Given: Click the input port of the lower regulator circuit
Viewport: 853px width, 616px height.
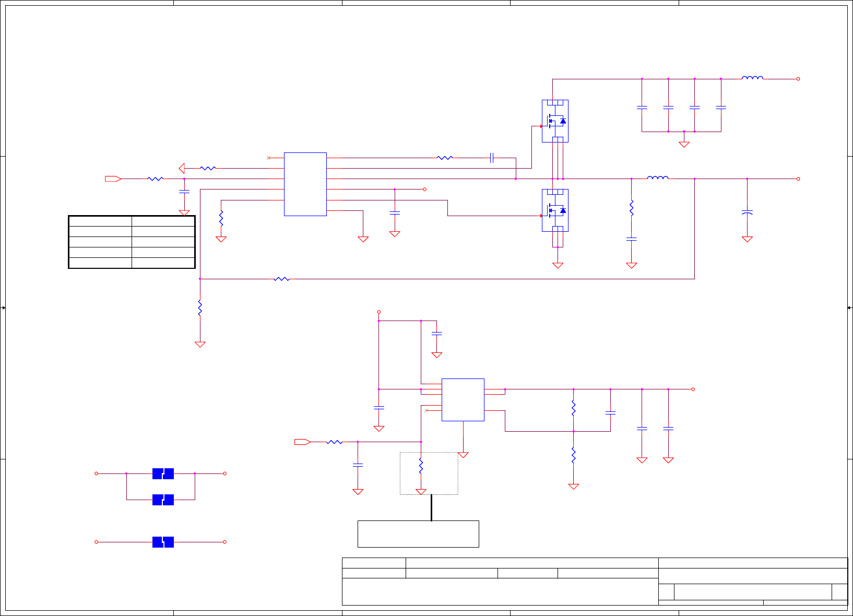Looking at the screenshot, I should pos(303,442).
